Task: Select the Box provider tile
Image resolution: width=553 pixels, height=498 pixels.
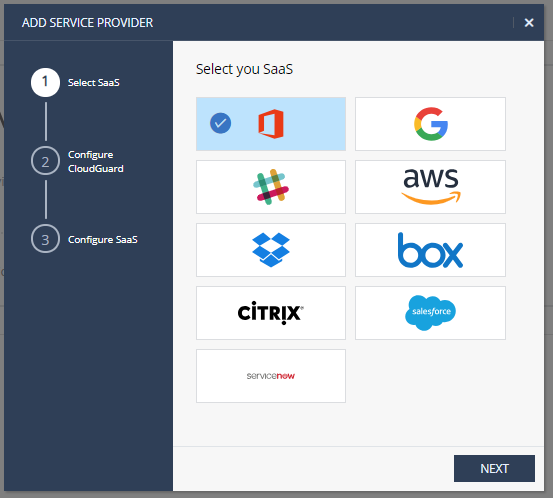Action: [430, 250]
